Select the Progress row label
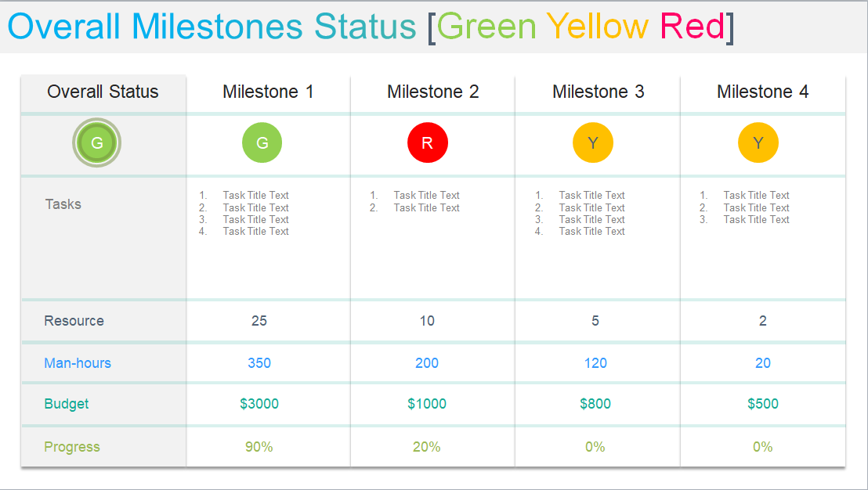Image resolution: width=868 pixels, height=490 pixels. (72, 447)
